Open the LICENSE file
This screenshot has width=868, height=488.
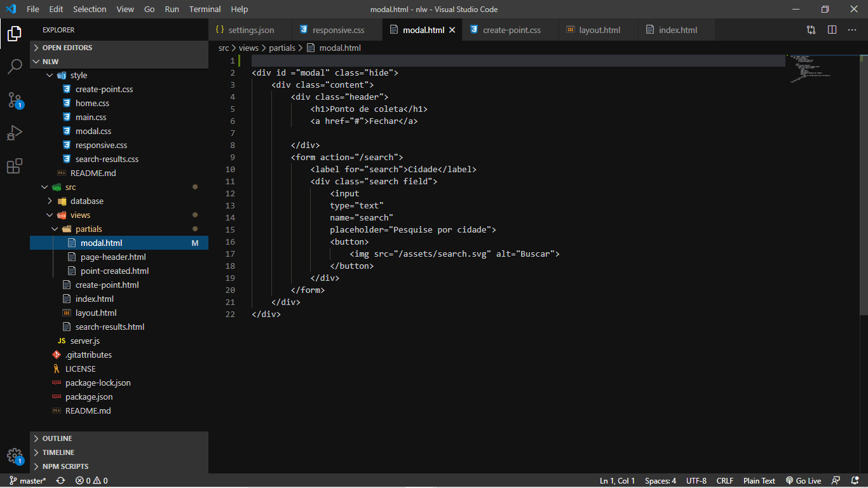click(x=119, y=369)
